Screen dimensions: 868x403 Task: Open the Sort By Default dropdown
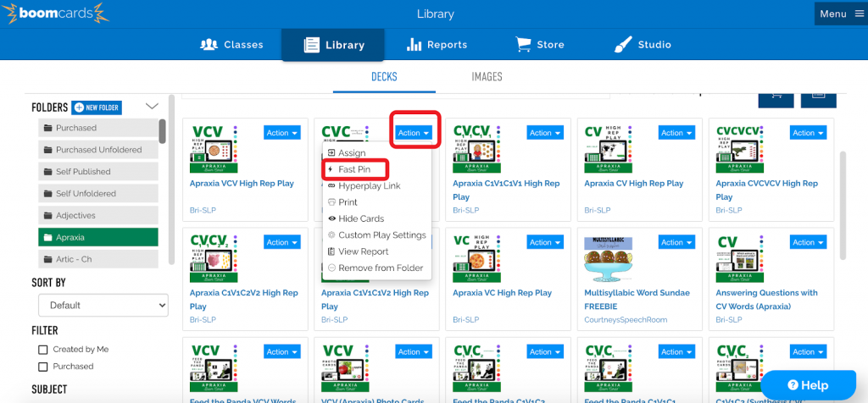coord(103,305)
